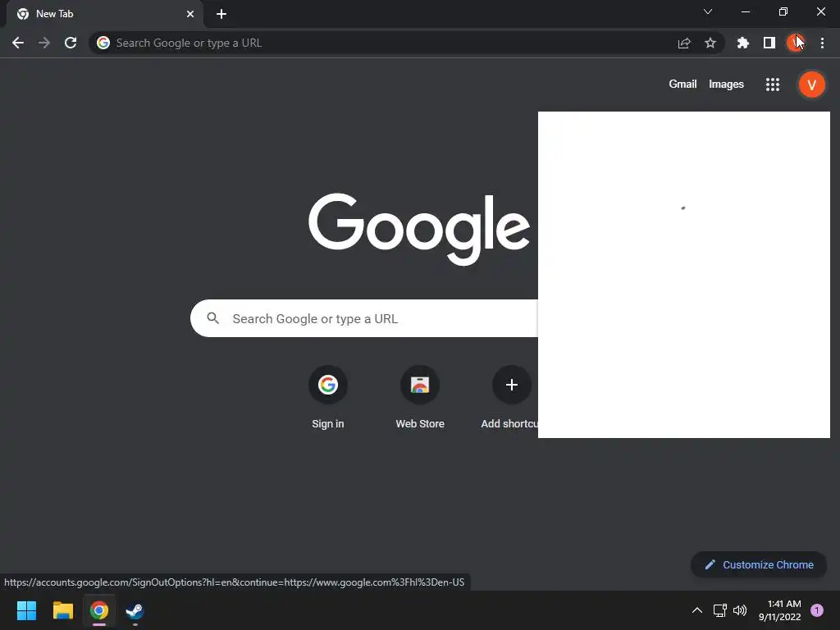Image resolution: width=840 pixels, height=630 pixels.
Task: Close the New Tab tab
Action: [190, 14]
